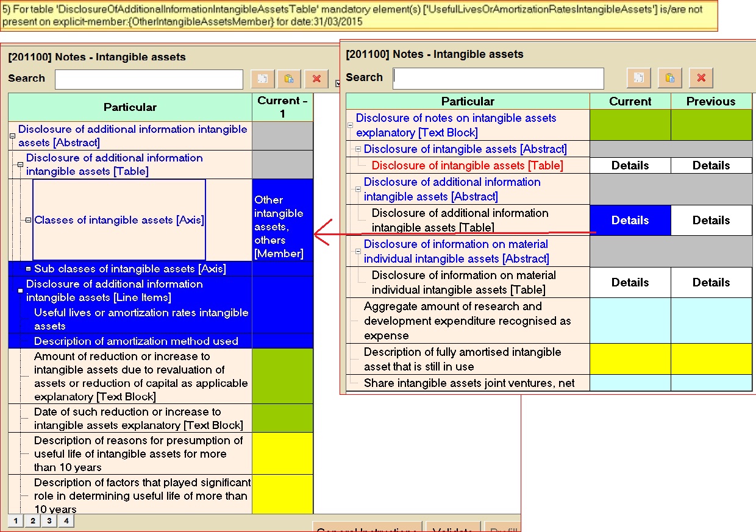This screenshot has height=532, width=756.
Task: Toggle the small checkbox beside the left panel's red X
Action: [337, 83]
